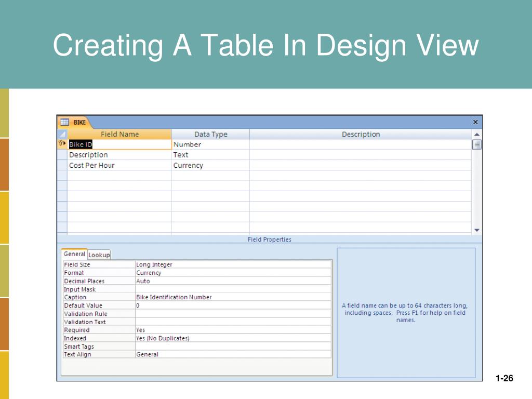
Task: Click the empty Validation Text property field
Action: pos(233,322)
